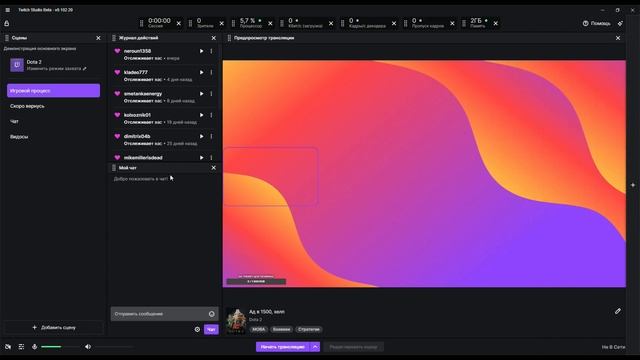Open the audio mixer settings icon
Viewport: 640px width, 360px height.
point(21,347)
